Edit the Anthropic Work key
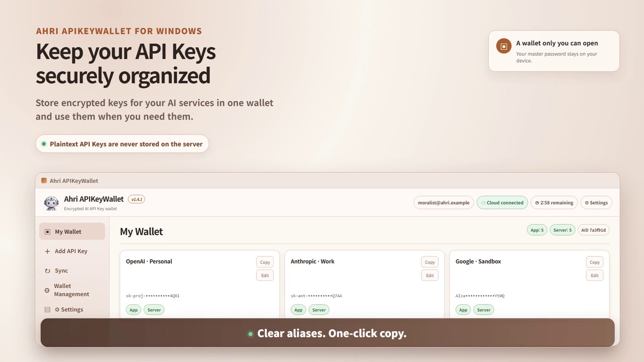The width and height of the screenshot is (644, 362). (430, 276)
